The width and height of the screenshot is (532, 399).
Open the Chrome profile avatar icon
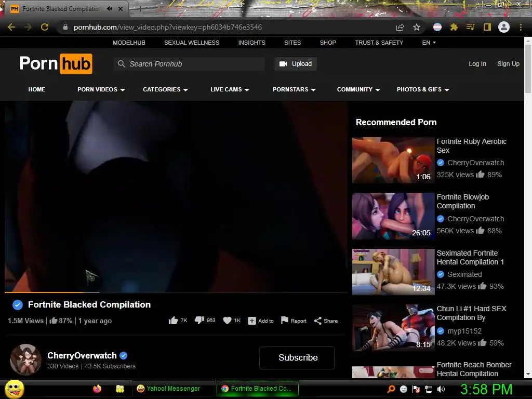[503, 27]
